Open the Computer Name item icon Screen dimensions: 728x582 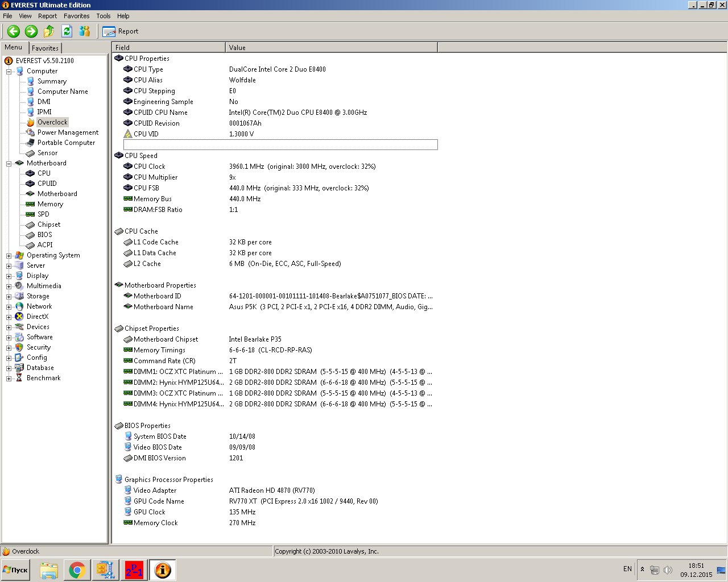(31, 92)
